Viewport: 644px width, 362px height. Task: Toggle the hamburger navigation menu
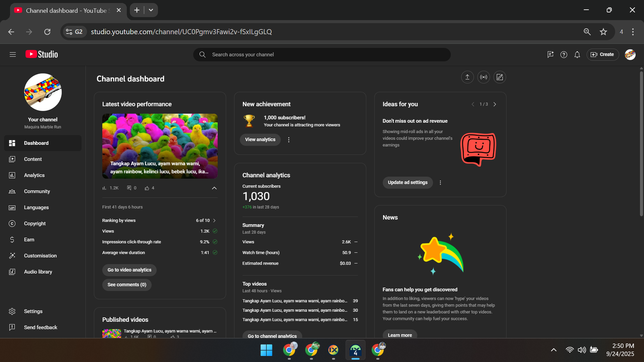click(13, 54)
